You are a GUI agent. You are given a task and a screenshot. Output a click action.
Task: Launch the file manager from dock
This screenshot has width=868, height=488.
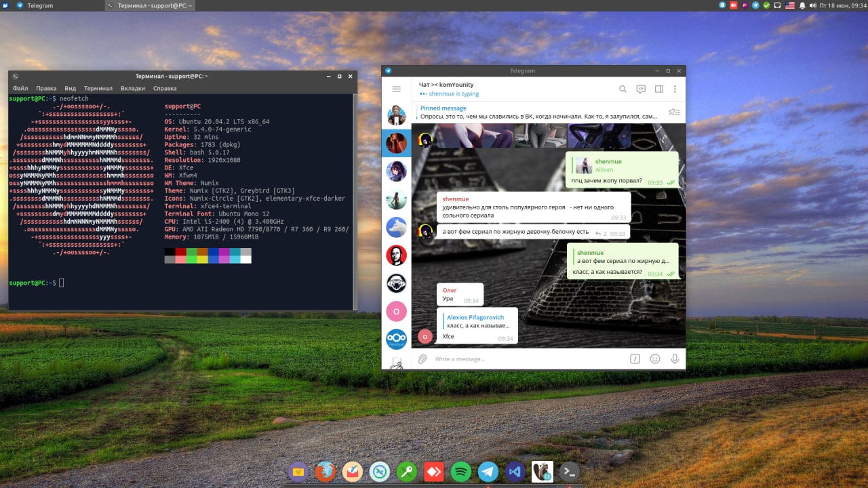pyautogui.click(x=298, y=471)
